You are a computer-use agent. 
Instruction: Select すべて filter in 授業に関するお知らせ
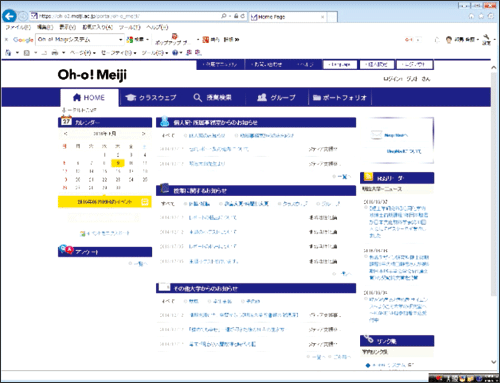[x=168, y=204]
